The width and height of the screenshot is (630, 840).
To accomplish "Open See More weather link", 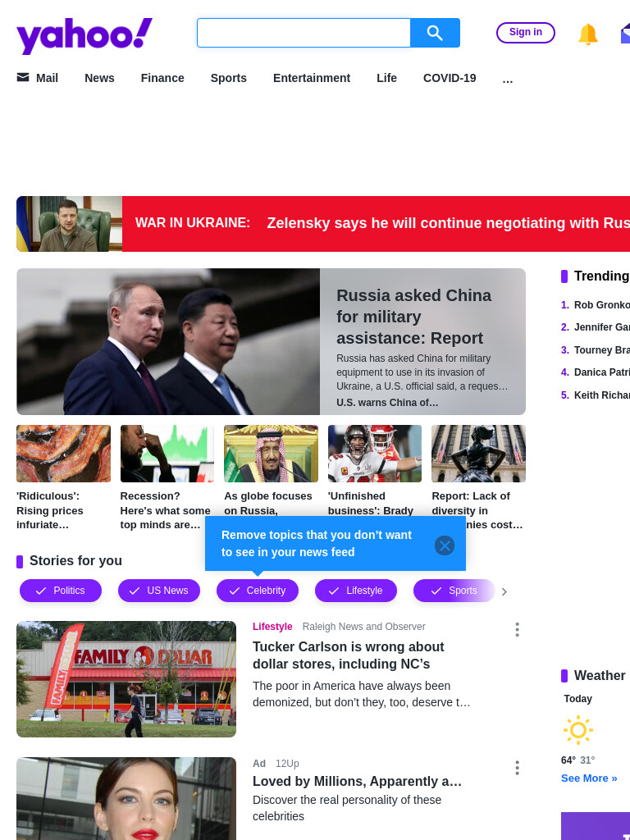I will (x=589, y=778).
